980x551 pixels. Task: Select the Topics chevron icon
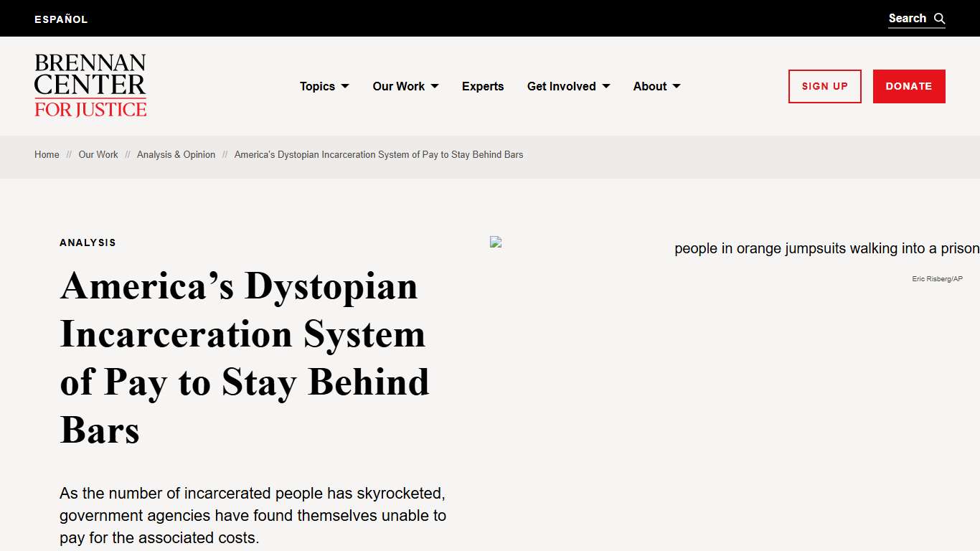pyautogui.click(x=345, y=86)
